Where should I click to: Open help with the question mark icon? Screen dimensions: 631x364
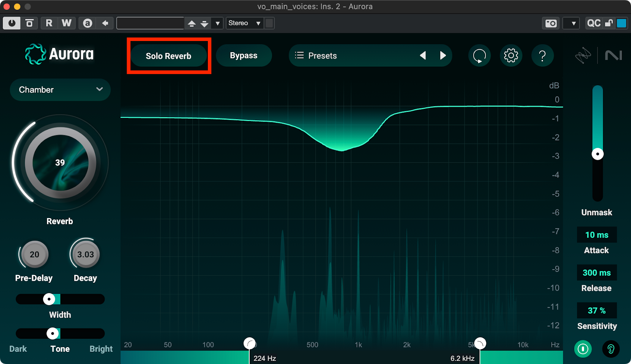pos(542,56)
